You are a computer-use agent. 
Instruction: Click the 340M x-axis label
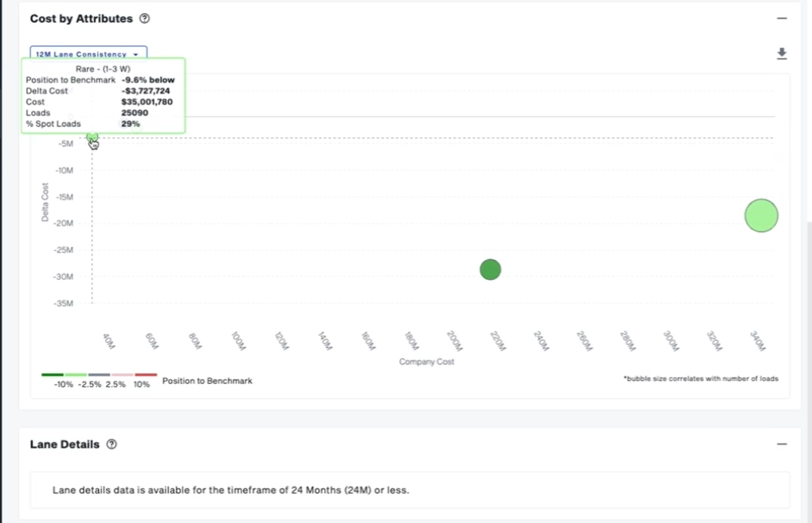coord(757,340)
